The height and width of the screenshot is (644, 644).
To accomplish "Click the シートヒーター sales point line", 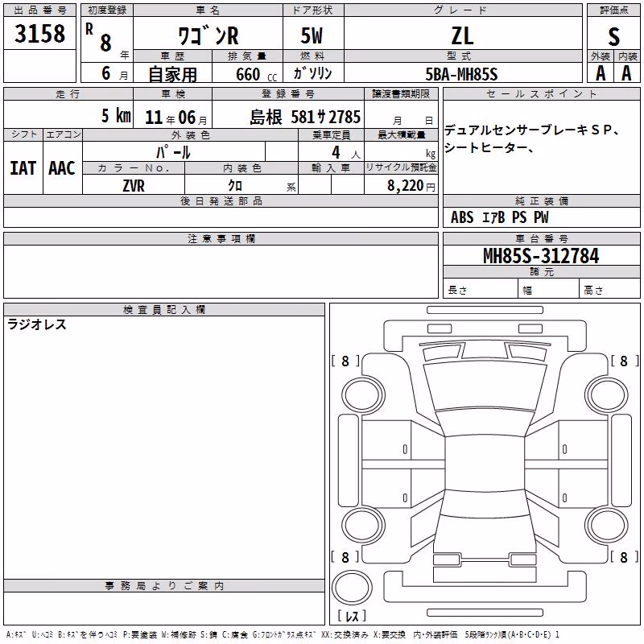I will click(x=489, y=147).
